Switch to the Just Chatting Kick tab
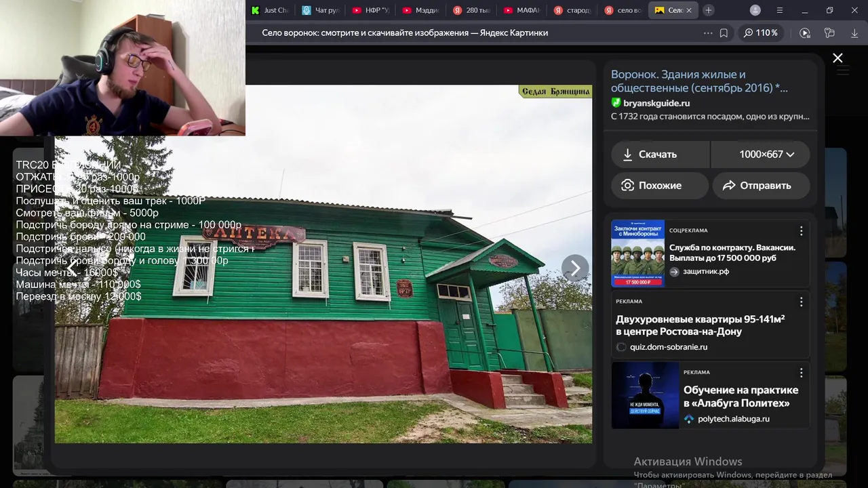Screen dimensions: 868x488 click(x=271, y=10)
